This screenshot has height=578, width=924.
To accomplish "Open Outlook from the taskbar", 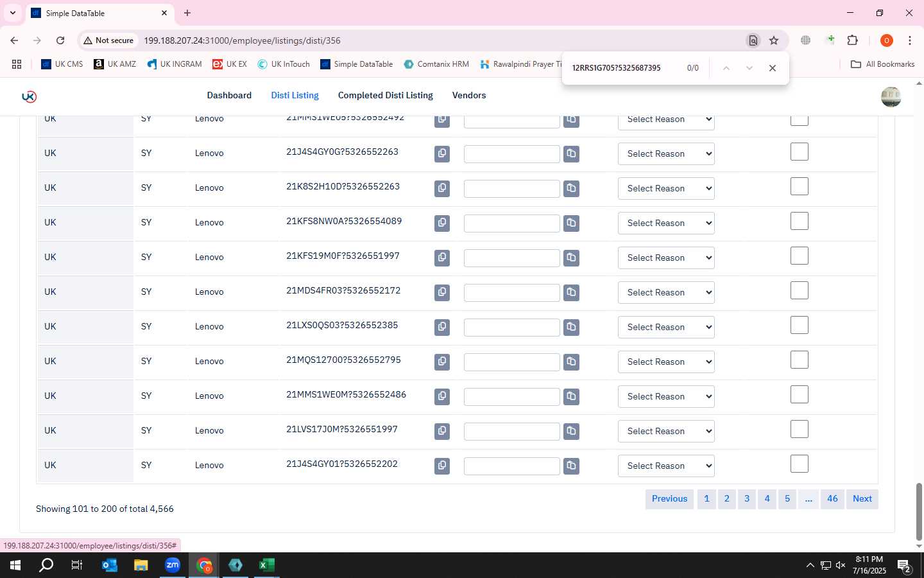I will click(110, 565).
